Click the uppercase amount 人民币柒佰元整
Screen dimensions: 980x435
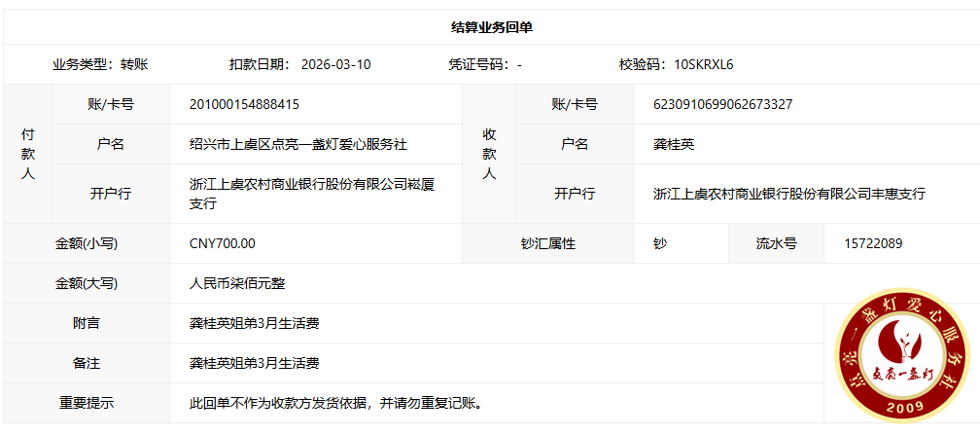pos(236,283)
